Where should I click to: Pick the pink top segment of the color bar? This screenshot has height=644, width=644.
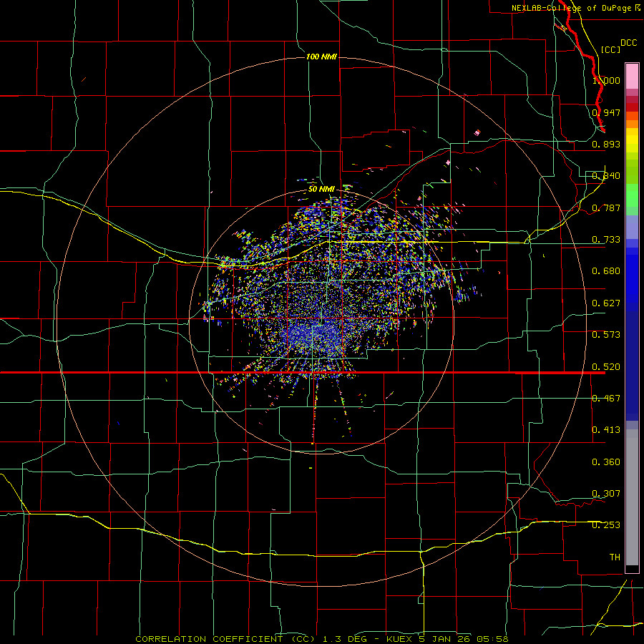632,77
